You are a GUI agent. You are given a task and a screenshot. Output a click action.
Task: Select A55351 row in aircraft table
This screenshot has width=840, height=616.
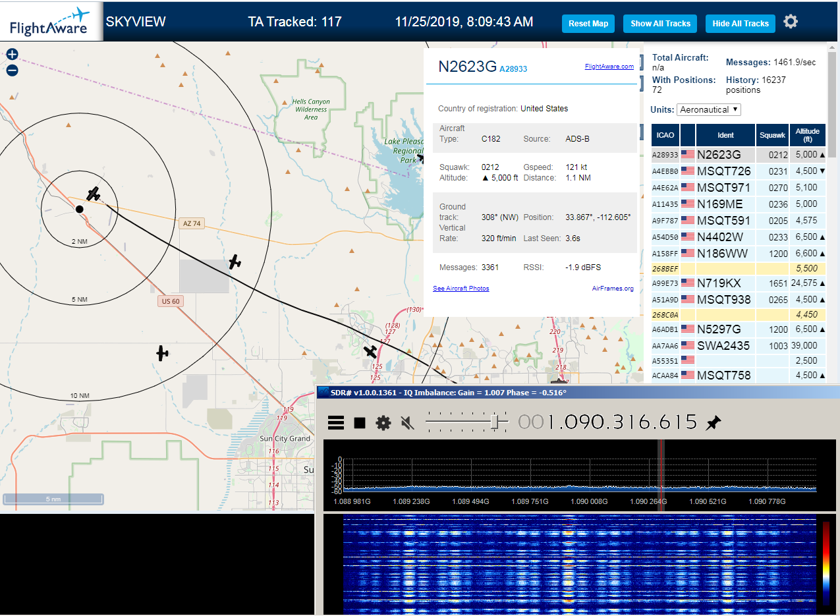click(739, 361)
